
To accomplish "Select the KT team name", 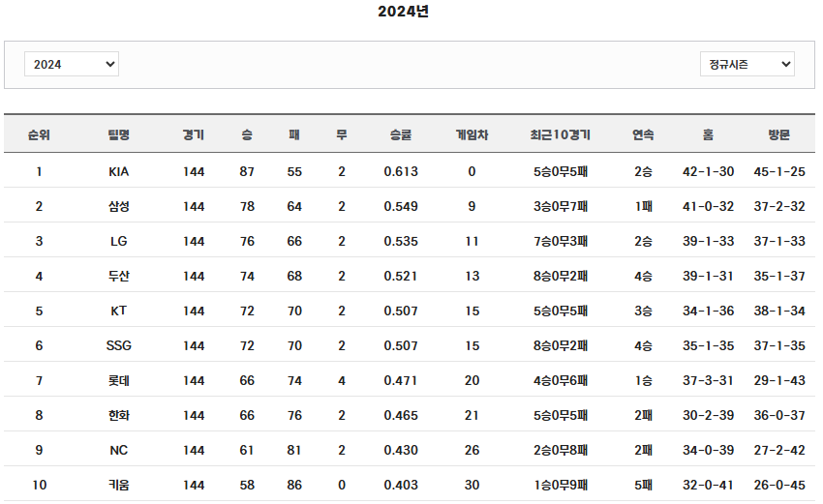I will [119, 311].
